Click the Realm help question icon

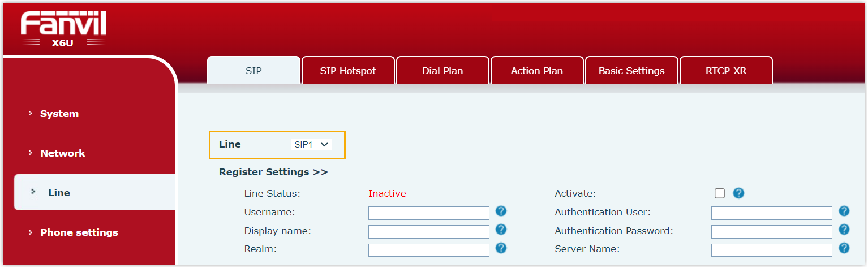(501, 248)
